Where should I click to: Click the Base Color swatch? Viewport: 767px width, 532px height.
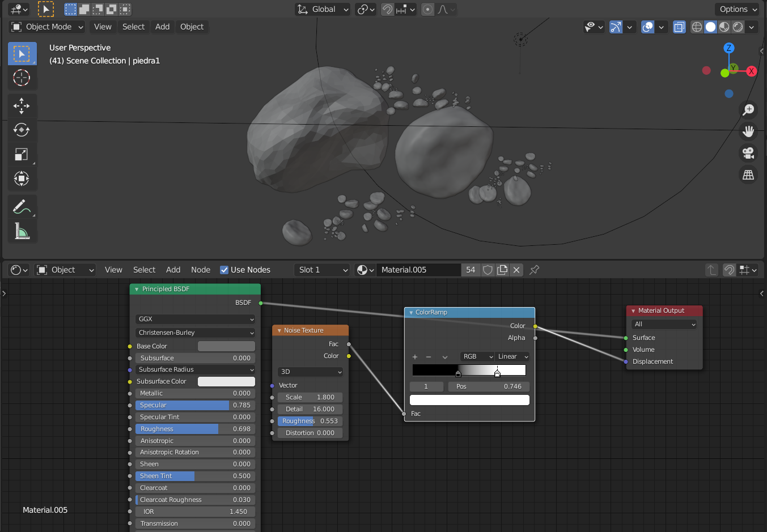click(226, 346)
